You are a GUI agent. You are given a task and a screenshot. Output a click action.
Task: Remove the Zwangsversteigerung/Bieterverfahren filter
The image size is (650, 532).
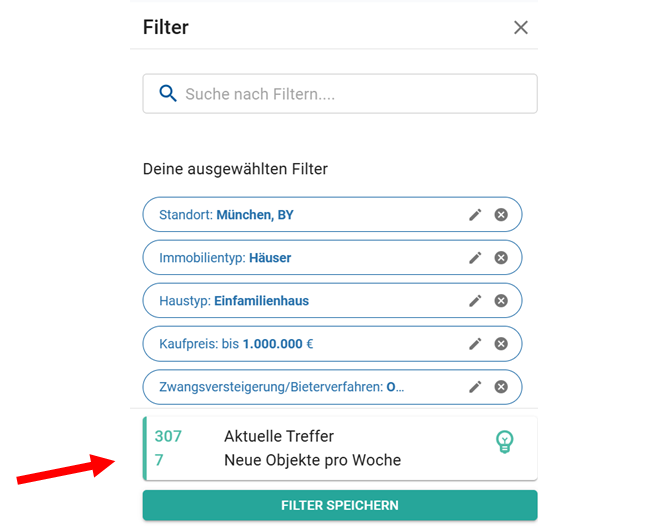501,387
